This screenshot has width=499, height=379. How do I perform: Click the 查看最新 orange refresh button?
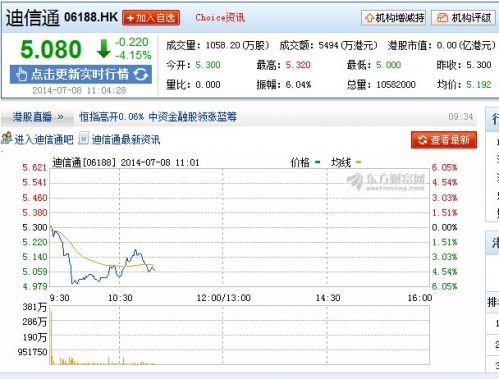444,140
